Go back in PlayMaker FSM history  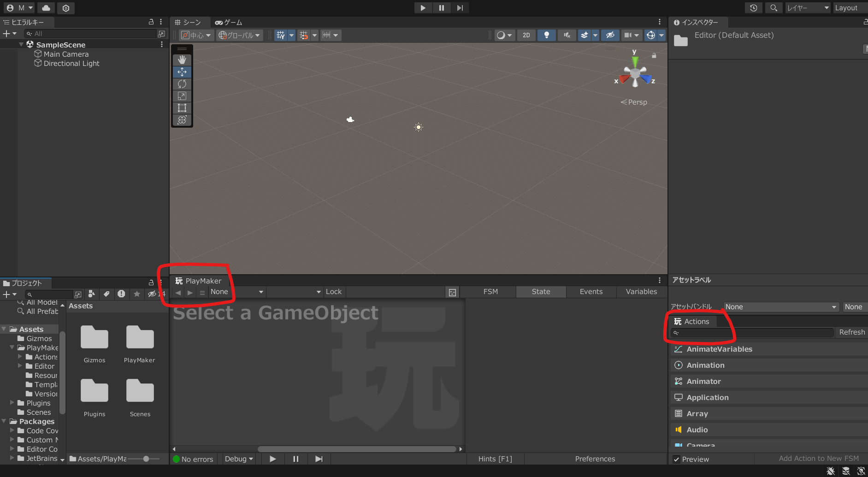point(178,292)
